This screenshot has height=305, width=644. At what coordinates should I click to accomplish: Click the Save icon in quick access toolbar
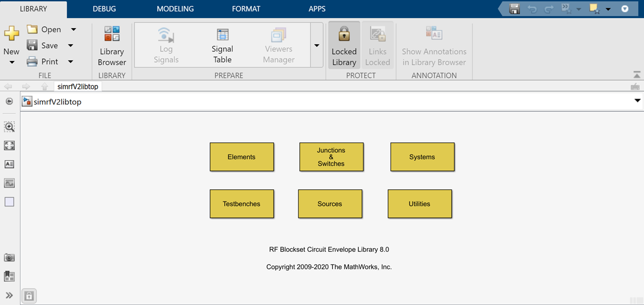point(514,9)
